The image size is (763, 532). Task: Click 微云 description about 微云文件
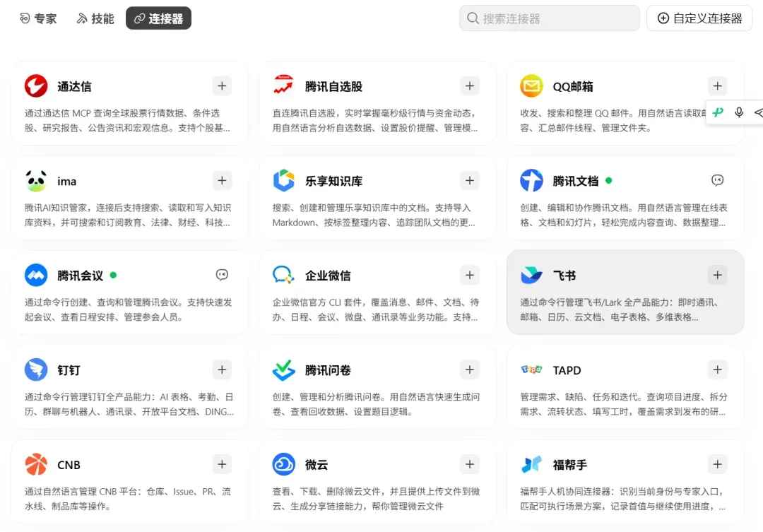376,499
